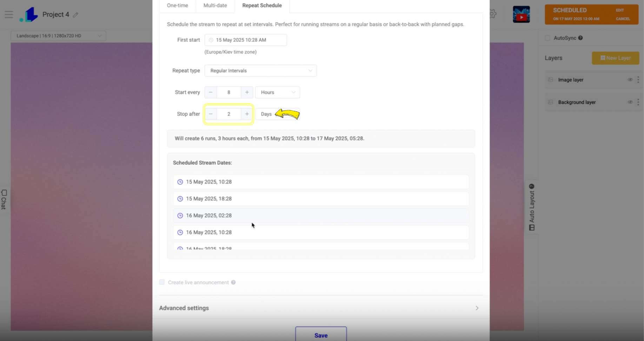644x341 pixels.
Task: Select the 16 May 2025, 10:28 date row
Action: (321, 232)
